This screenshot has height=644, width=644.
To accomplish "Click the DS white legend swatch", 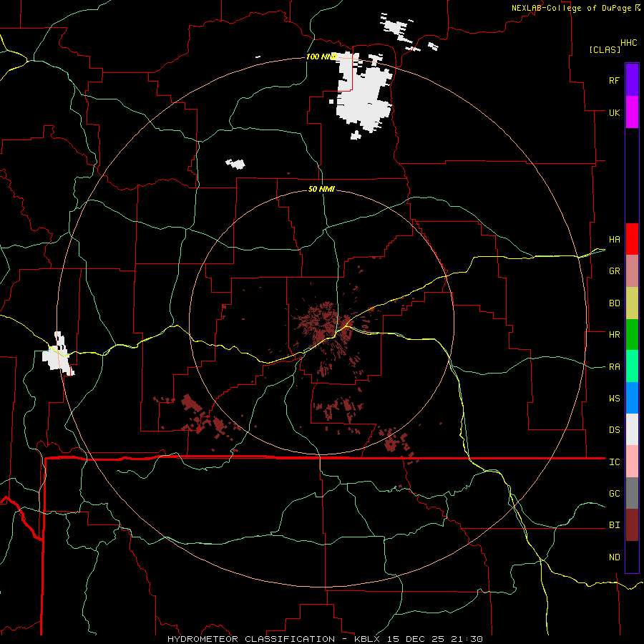I will [632, 429].
